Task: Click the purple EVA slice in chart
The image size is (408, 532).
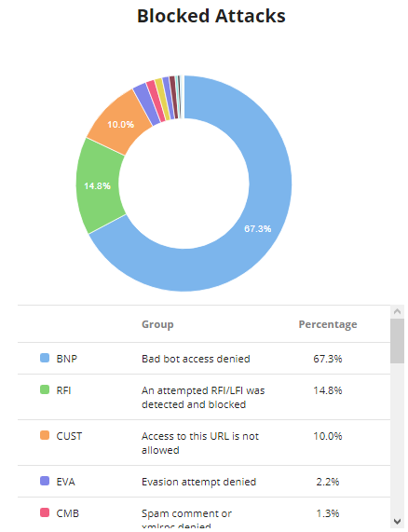Action: tap(146, 104)
